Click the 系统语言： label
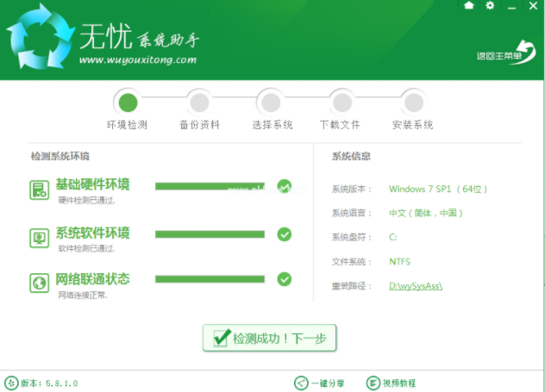 (x=352, y=213)
